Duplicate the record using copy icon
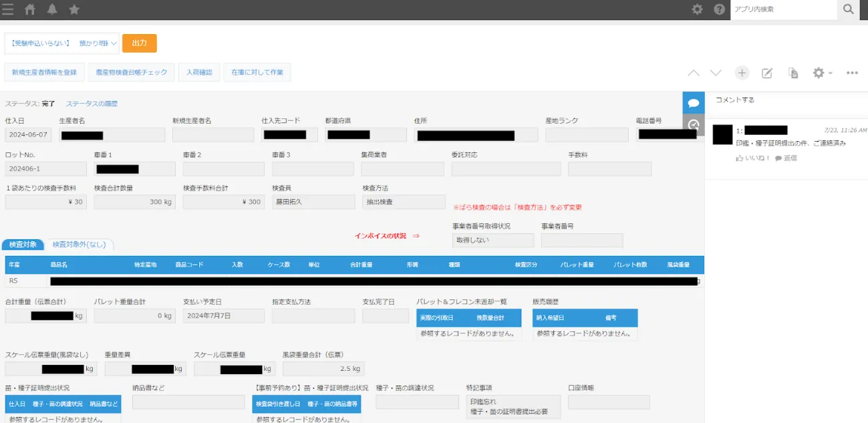 793,73
